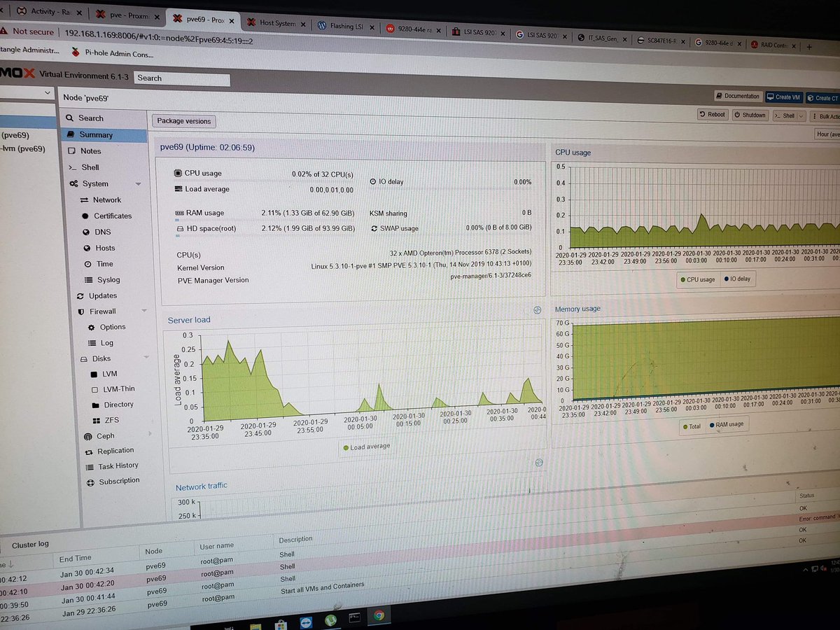Open Command Prompt from the taskbar
840x630 pixels.
click(355, 618)
